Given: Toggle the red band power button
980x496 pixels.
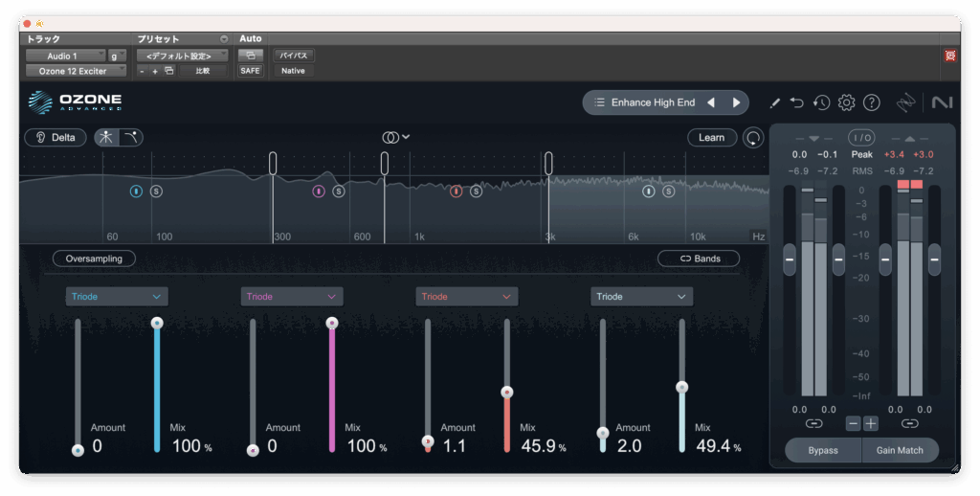Looking at the screenshot, I should 457,192.
